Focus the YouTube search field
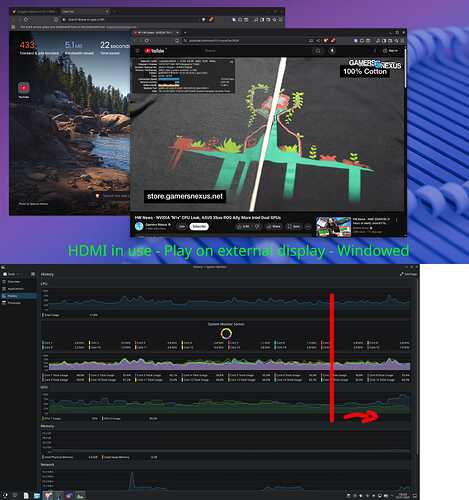469x500 pixels. click(x=257, y=51)
